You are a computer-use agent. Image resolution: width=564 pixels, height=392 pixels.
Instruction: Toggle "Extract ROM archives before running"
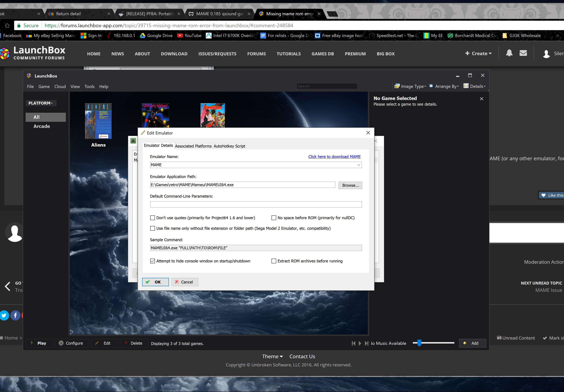coord(274,261)
